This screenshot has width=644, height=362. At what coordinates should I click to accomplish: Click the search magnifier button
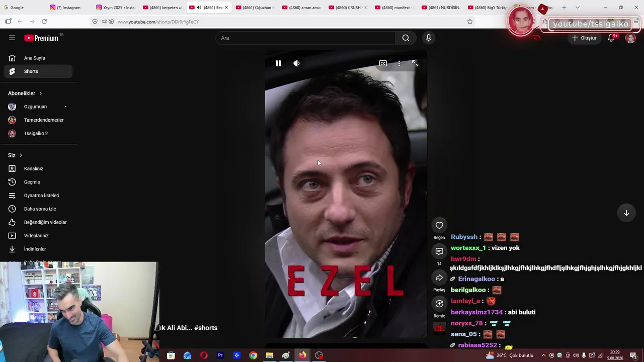(x=406, y=38)
